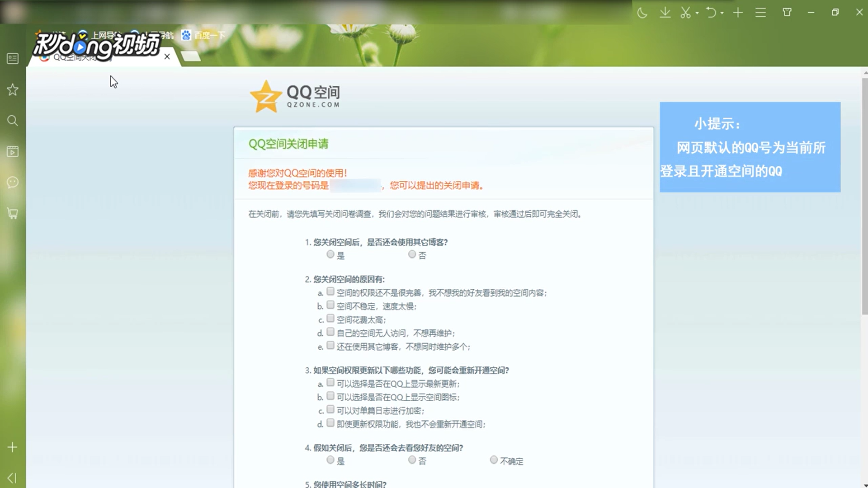Screen dimensions: 868x488
Task: Click the 感谢您对QQ空间的使用 text
Action: (x=297, y=173)
